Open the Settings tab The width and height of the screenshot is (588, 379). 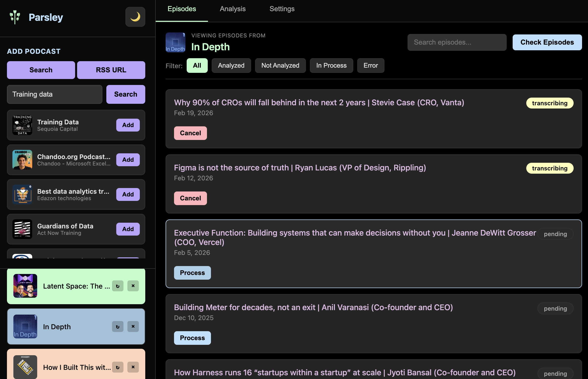tap(282, 9)
